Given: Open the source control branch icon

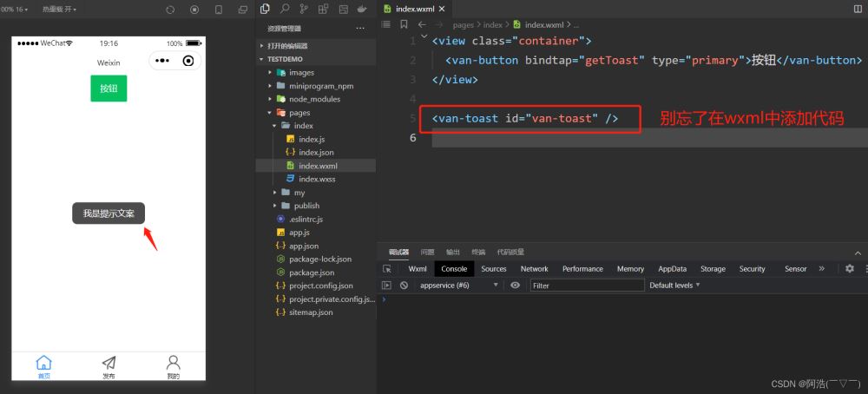Looking at the screenshot, I should pyautogui.click(x=304, y=9).
